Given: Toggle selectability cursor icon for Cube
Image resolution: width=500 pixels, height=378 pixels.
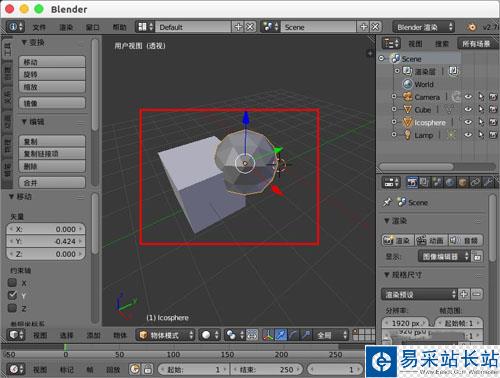Looking at the screenshot, I should tap(481, 109).
